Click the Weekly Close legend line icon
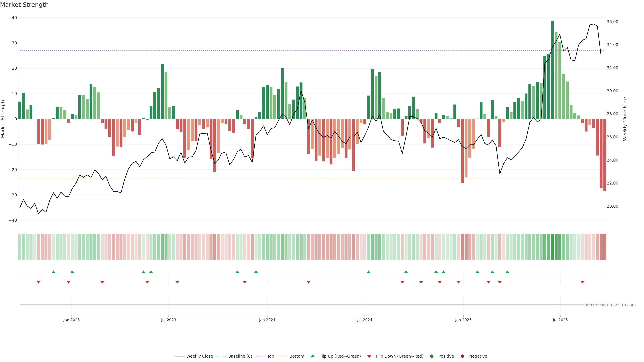644x362 pixels. [x=179, y=356]
